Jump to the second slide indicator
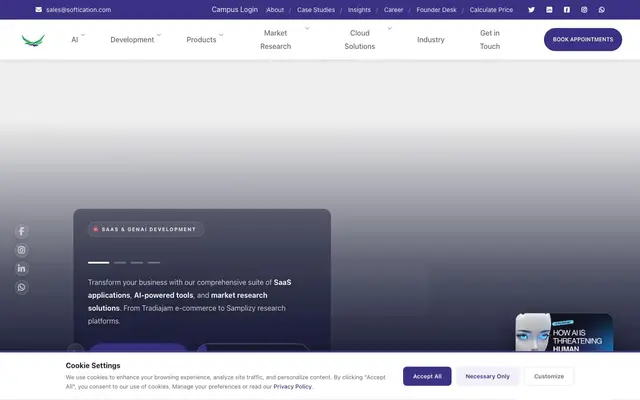 point(120,262)
